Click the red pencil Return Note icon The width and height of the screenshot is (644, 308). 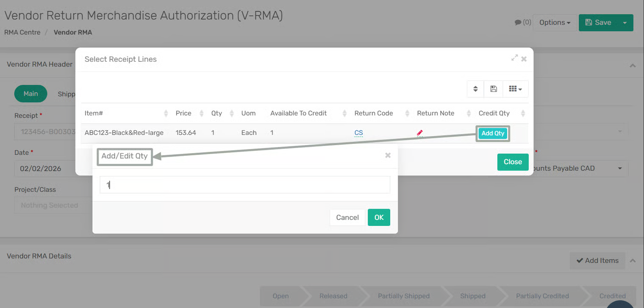click(419, 133)
